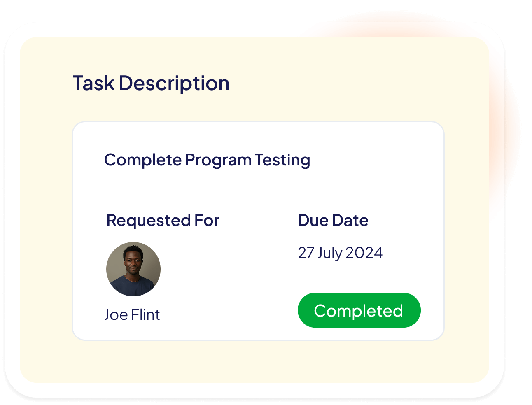This screenshot has width=532, height=405.
Task: Click the Completed pill to change status
Action: 359,310
